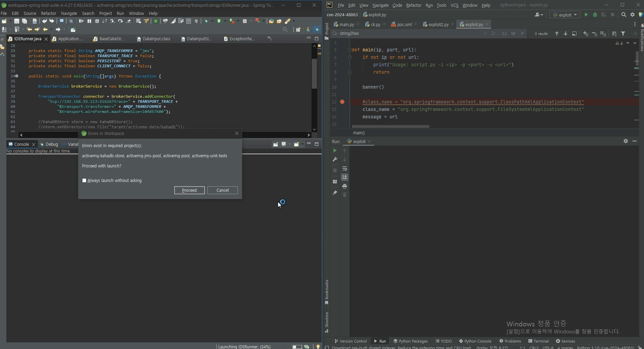
Task: Open the Problems tool window button
Action: 510,341
